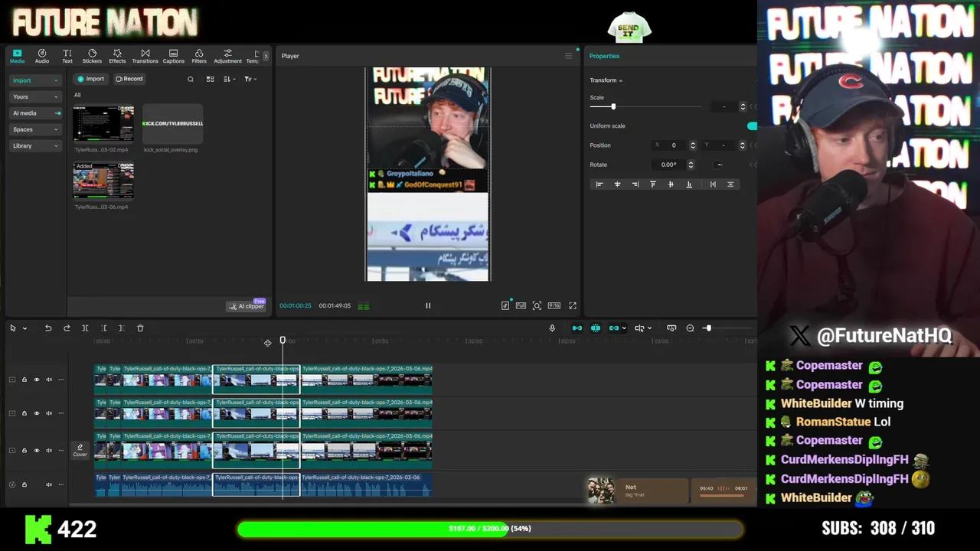
Task: Center clip vertically in Properties
Action: coord(671,184)
